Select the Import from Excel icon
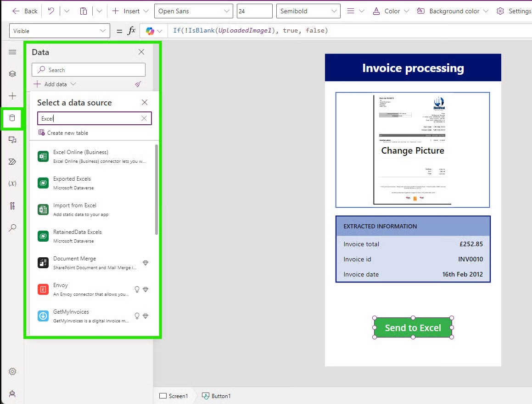Screen dimensions: 532x404 [43, 210]
